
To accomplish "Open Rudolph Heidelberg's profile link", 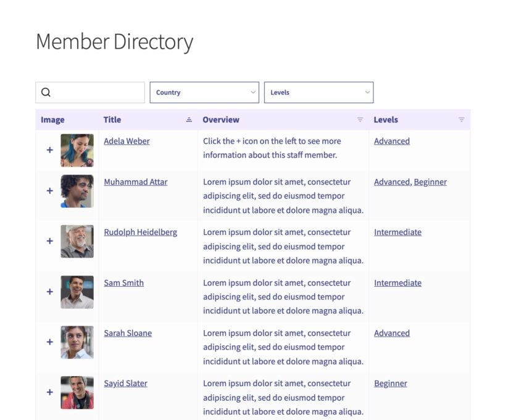I will click(x=140, y=233).
